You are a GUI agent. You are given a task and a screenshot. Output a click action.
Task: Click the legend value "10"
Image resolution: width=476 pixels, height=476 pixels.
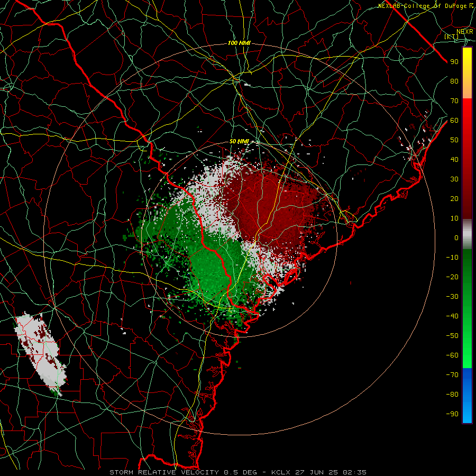[x=454, y=218]
